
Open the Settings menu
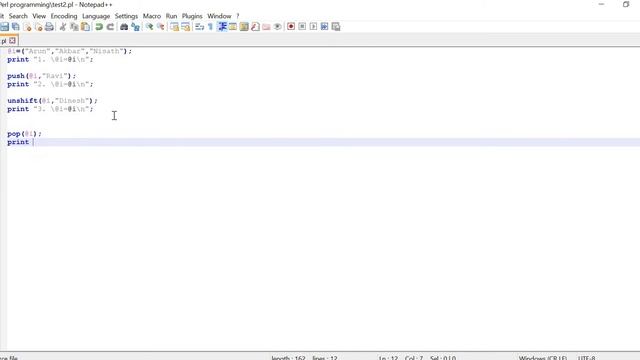[x=126, y=16]
